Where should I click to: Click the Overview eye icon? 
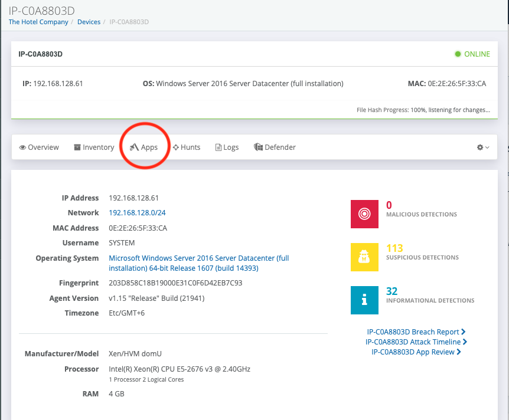(22, 147)
